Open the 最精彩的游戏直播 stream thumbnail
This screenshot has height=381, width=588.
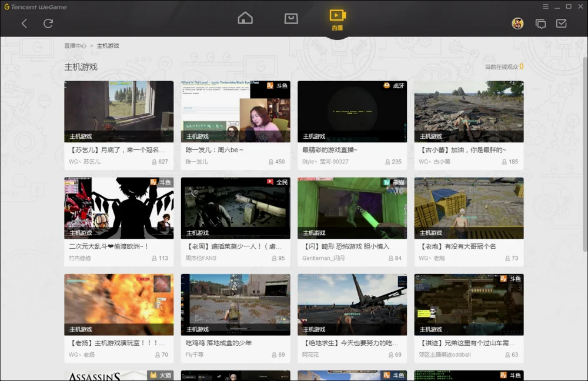point(352,111)
